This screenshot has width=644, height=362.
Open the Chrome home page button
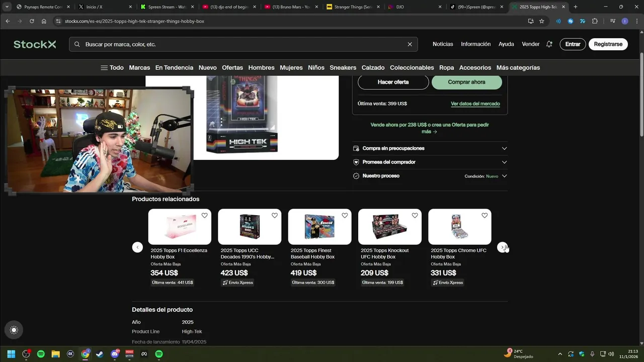click(x=44, y=21)
